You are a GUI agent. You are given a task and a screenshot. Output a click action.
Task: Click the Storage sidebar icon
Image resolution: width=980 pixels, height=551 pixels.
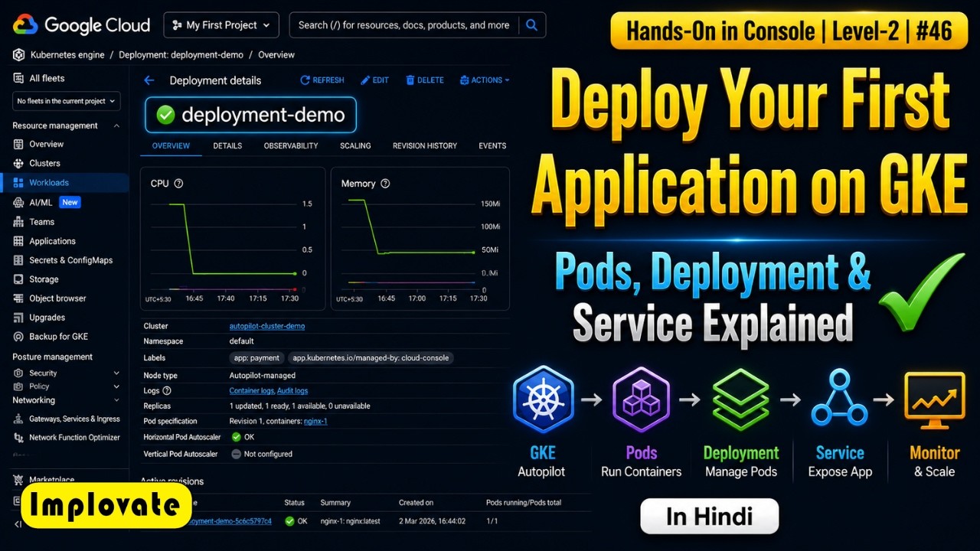(x=18, y=279)
